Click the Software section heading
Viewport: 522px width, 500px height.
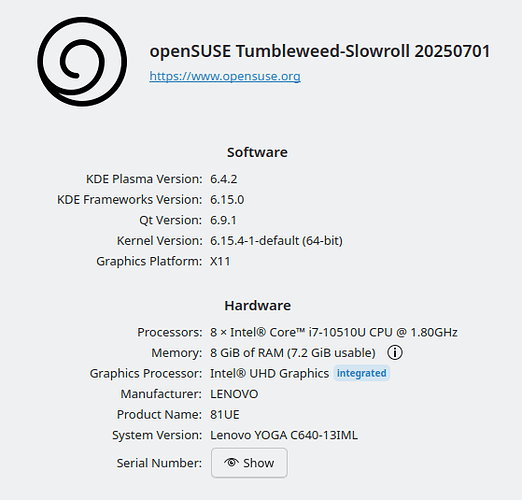[257, 152]
